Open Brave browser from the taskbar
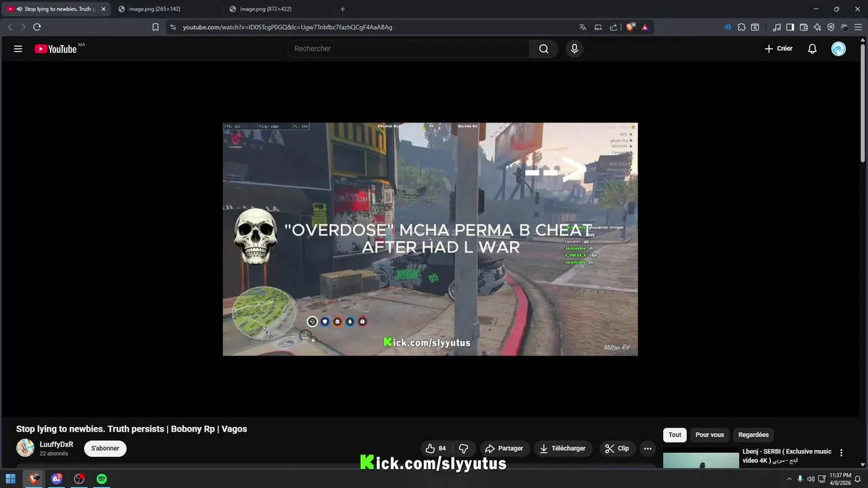This screenshot has height=488, width=868. point(34,479)
